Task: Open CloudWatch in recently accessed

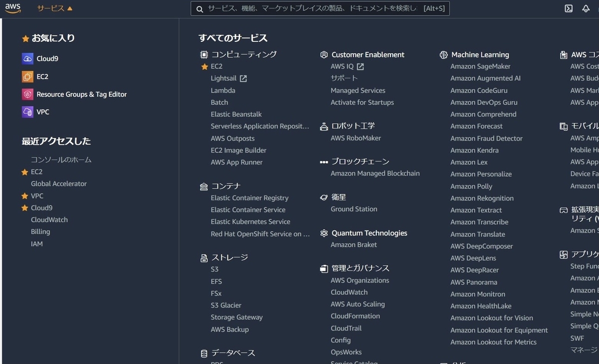Action: click(x=49, y=220)
